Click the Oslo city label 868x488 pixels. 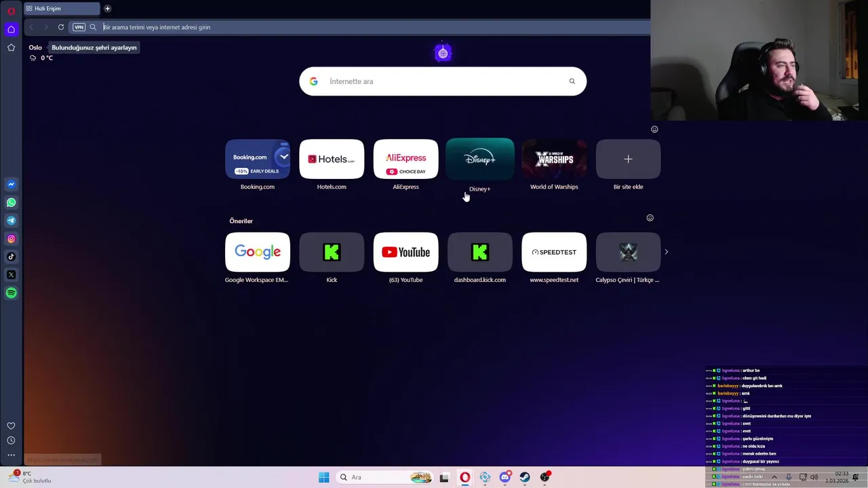pyautogui.click(x=35, y=47)
